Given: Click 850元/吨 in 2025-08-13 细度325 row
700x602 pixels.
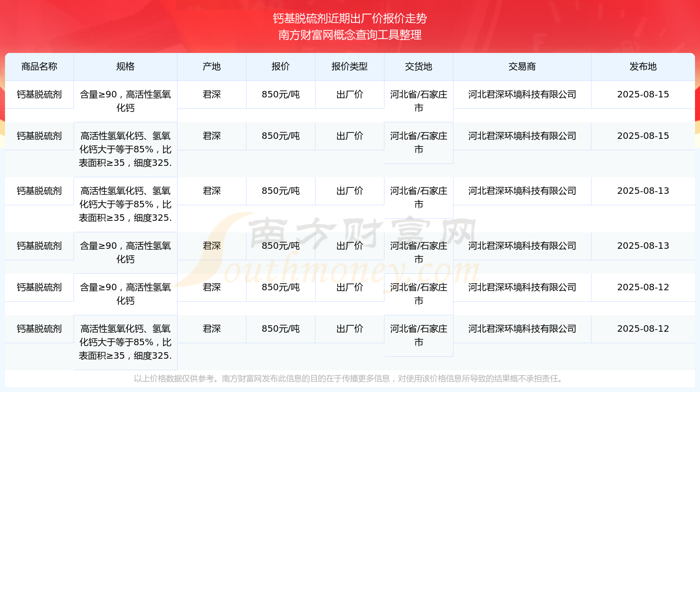Looking at the screenshot, I should tap(281, 191).
